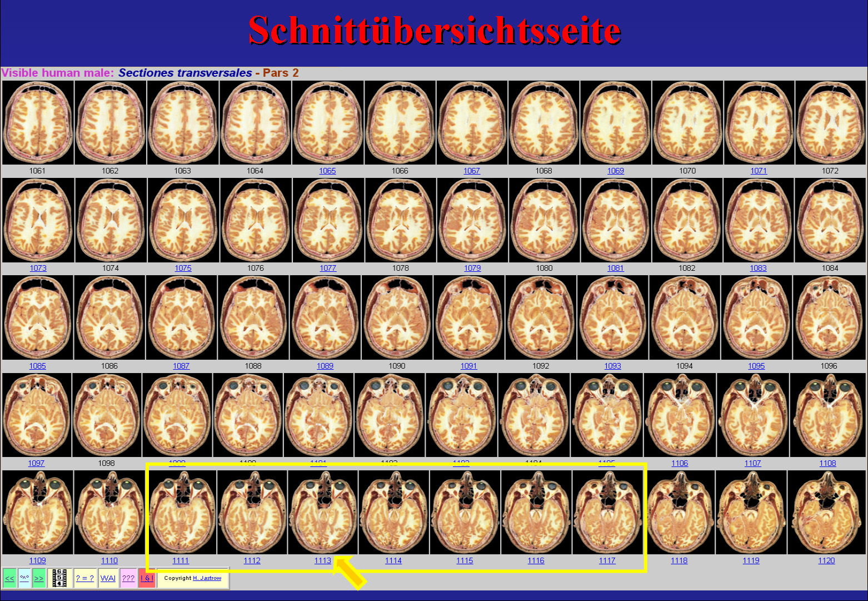Click the thumbnail for slice 1089
The width and height of the screenshot is (868, 601).
coord(325,317)
